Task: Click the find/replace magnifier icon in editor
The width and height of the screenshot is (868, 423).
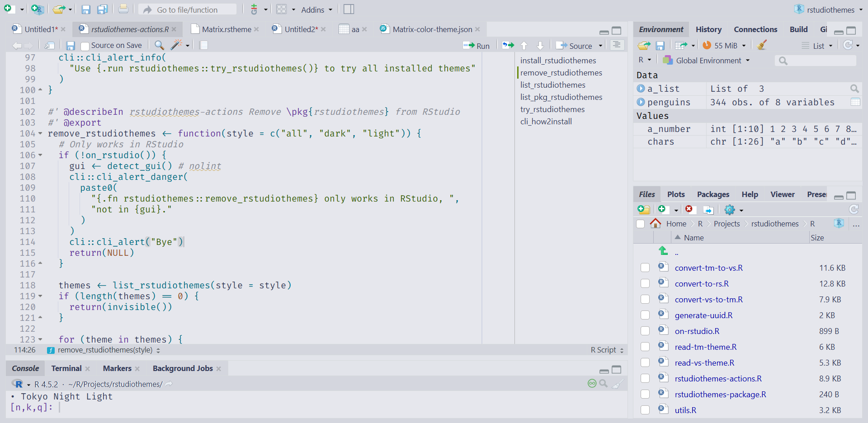Action: [x=159, y=45]
